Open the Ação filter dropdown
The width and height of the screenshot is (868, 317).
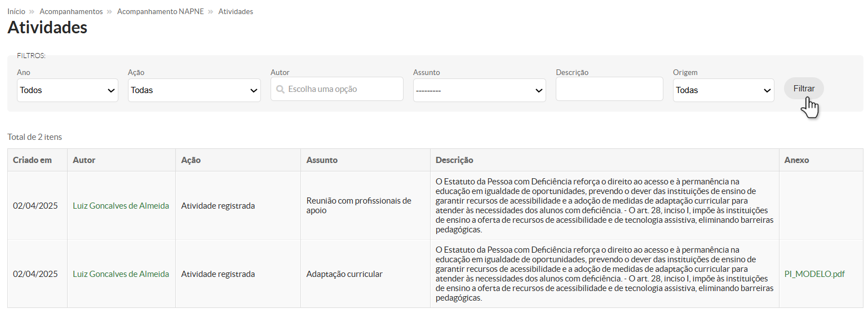(x=194, y=90)
